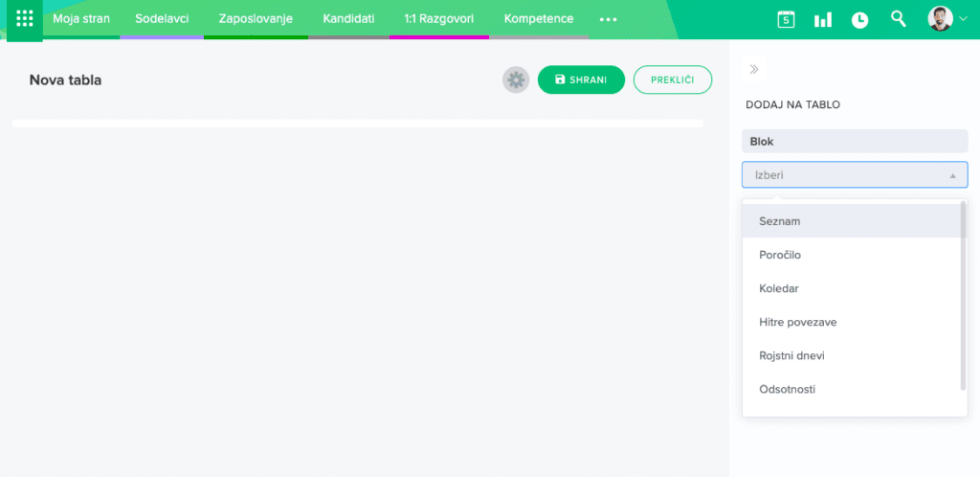Collapse the side panel with double chevron
The image size is (980, 477).
pyautogui.click(x=754, y=69)
